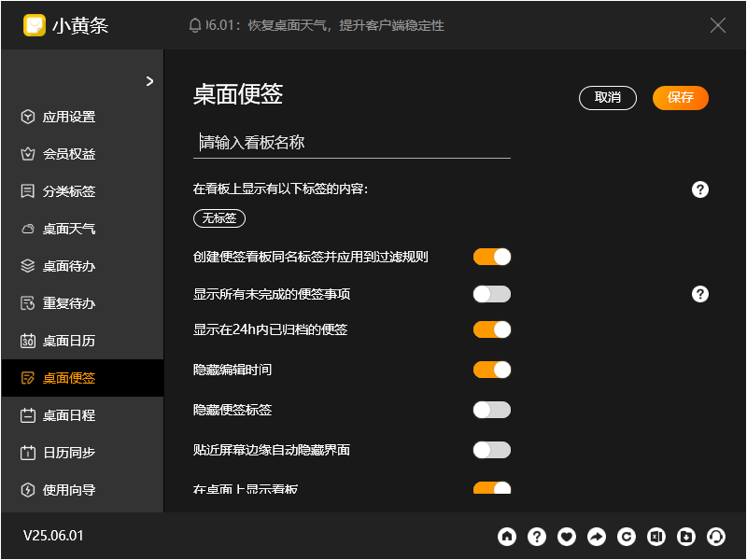The width and height of the screenshot is (747, 560).
Task: Disable the 隐藏编辑时间 toggle
Action: pyautogui.click(x=492, y=370)
